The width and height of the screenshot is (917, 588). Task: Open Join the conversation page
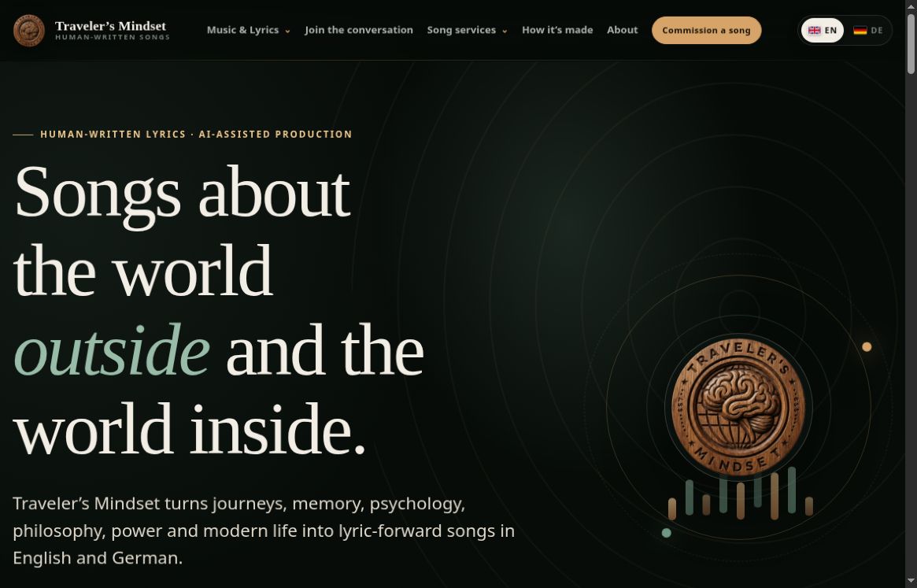coord(359,30)
